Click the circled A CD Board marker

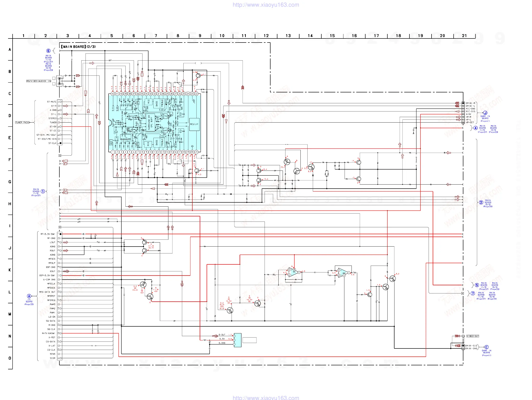click(x=29, y=296)
